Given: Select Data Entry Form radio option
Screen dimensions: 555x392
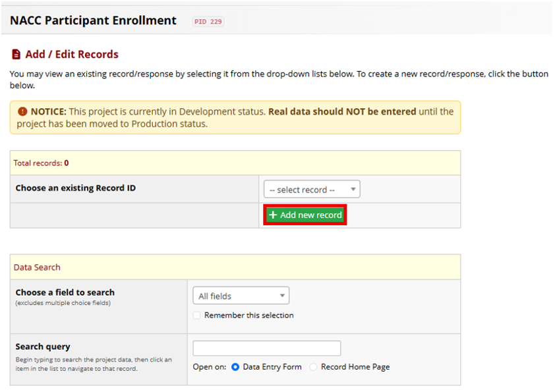Looking at the screenshot, I should pyautogui.click(x=235, y=367).
